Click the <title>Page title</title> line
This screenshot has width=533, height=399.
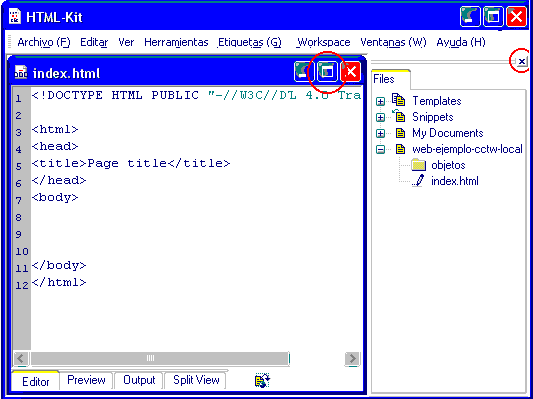(x=131, y=163)
